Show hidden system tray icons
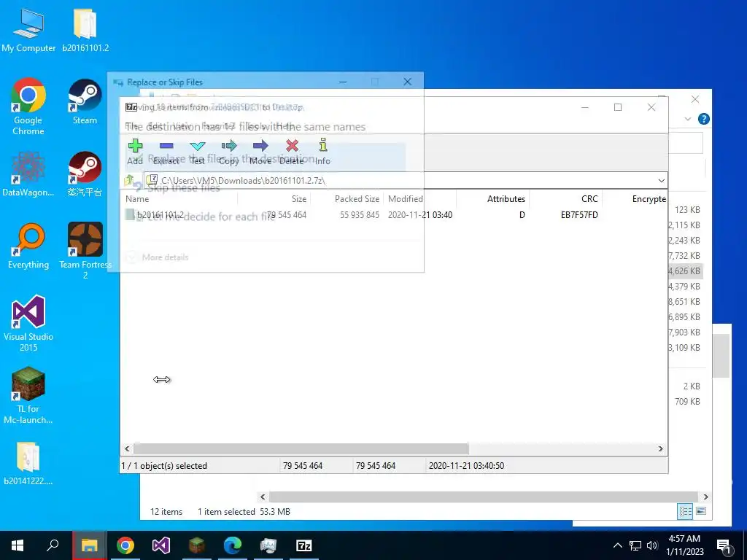 coord(617,545)
